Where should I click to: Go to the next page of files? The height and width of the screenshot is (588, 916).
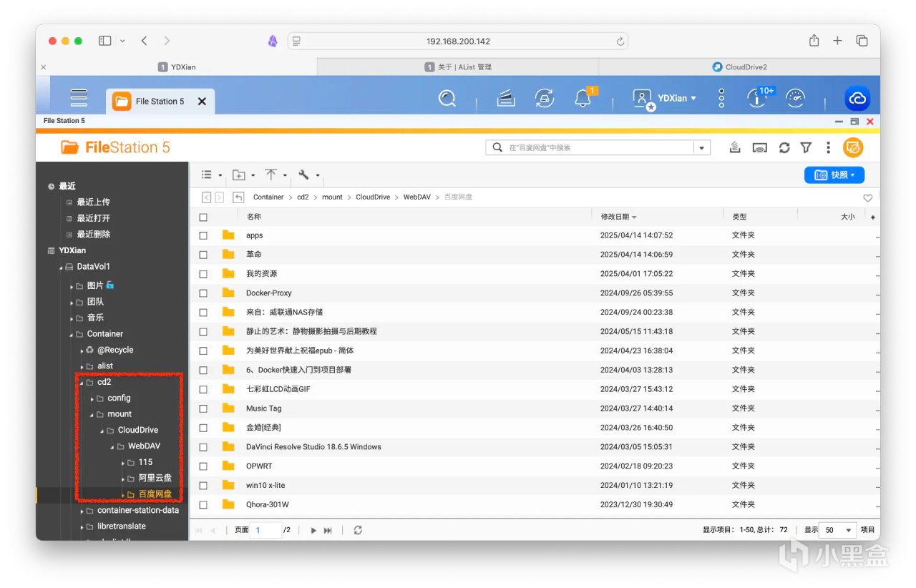tap(313, 530)
